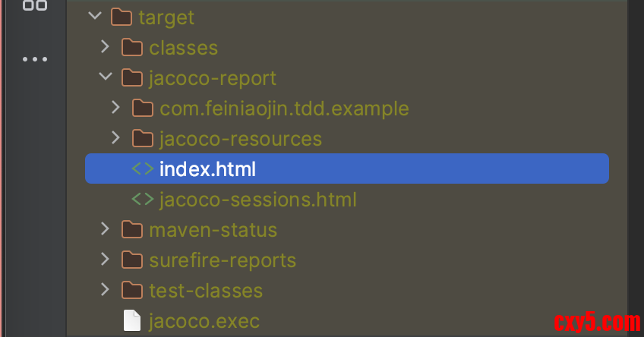Expand the classes folder

[106, 48]
